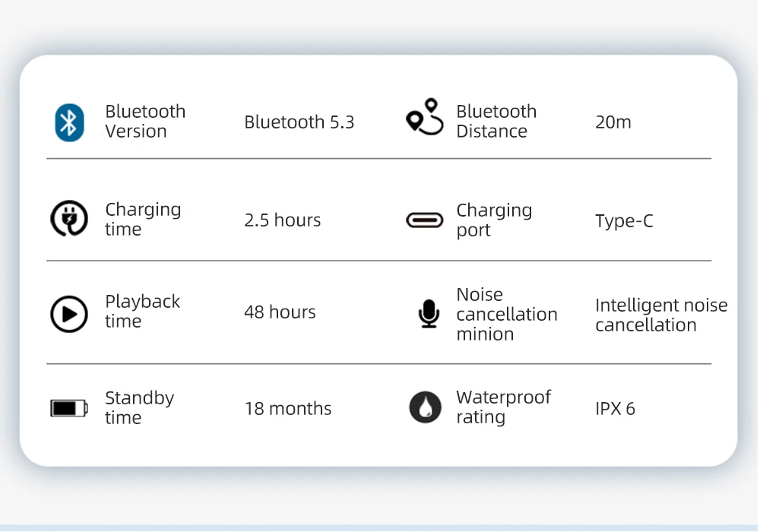Viewport: 760px width, 532px height.
Task: Select the "Type-C" port value
Action: [624, 221]
